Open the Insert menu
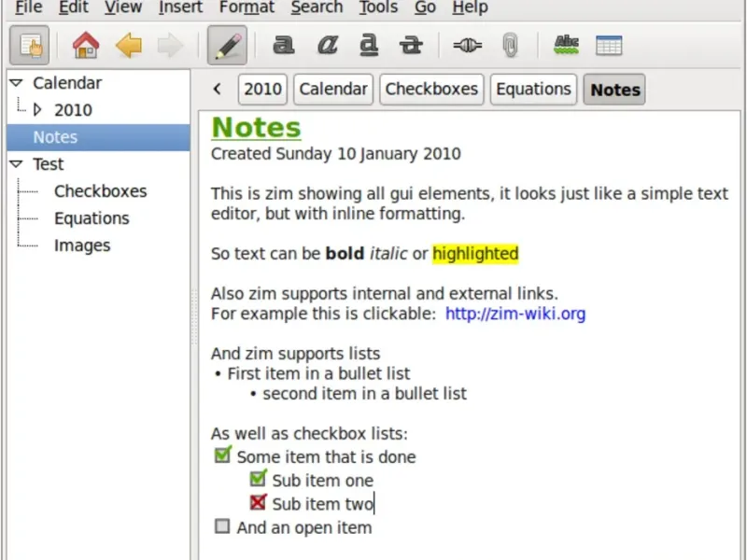Viewport: 747px width, 560px height. click(x=180, y=7)
